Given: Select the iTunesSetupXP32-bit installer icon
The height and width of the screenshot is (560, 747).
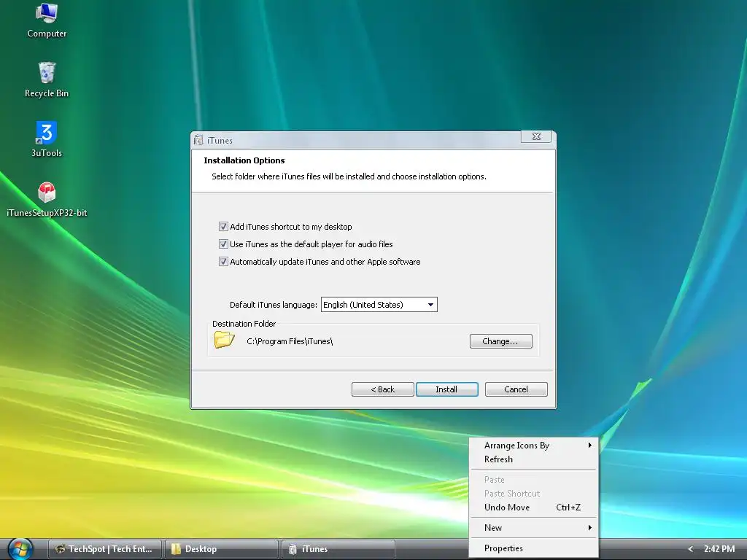Looking at the screenshot, I should coord(47,199).
